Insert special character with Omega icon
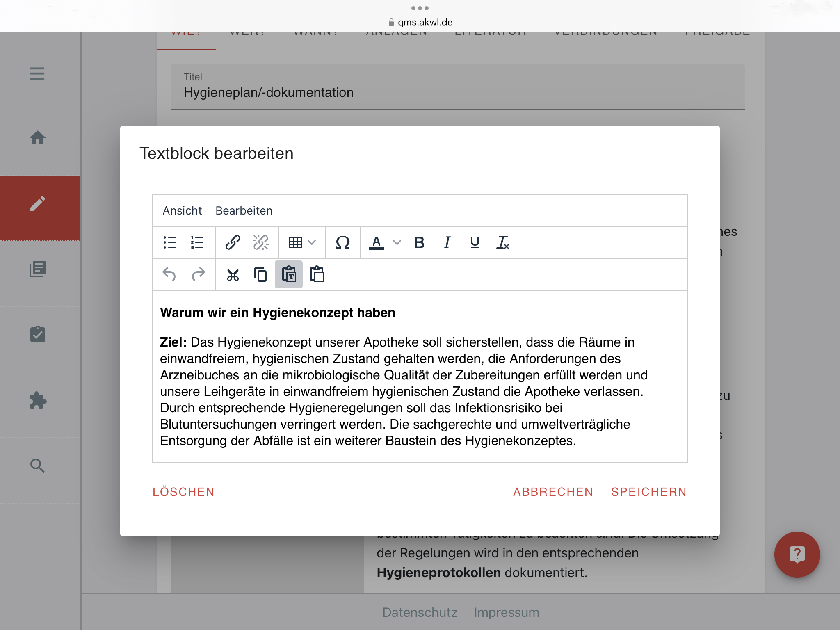Image resolution: width=840 pixels, height=630 pixels. pos(343,242)
